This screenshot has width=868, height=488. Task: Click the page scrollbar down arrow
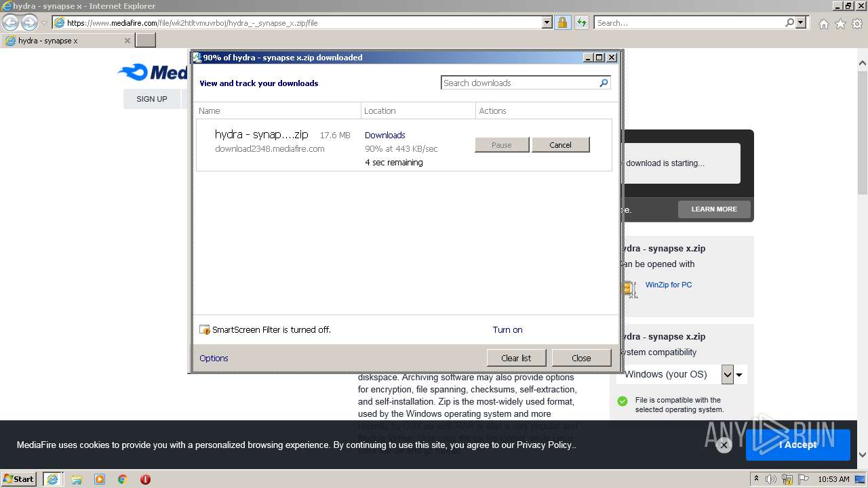click(x=863, y=455)
